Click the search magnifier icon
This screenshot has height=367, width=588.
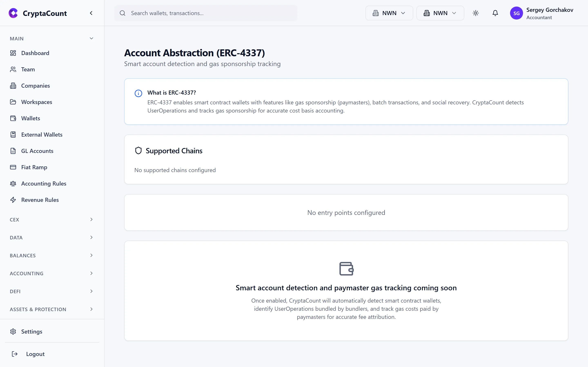(x=123, y=13)
